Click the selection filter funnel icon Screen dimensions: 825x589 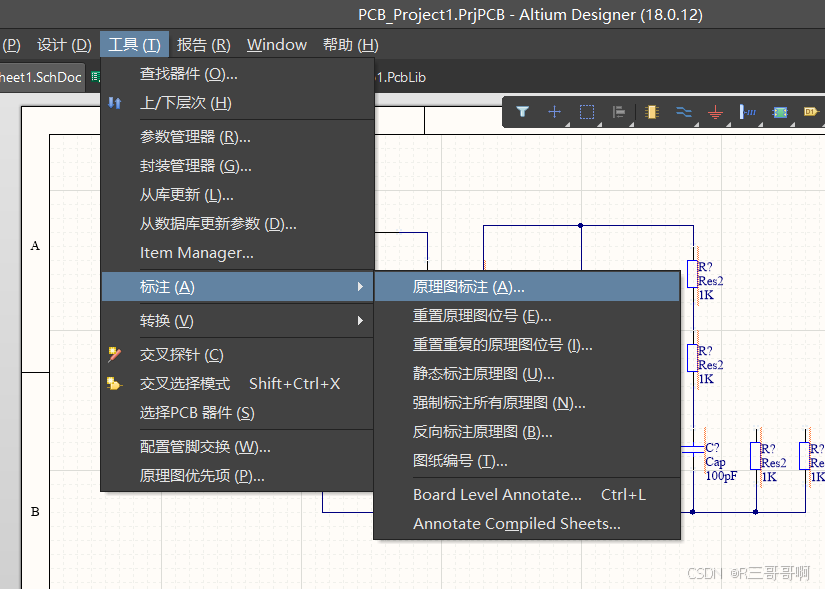(522, 112)
